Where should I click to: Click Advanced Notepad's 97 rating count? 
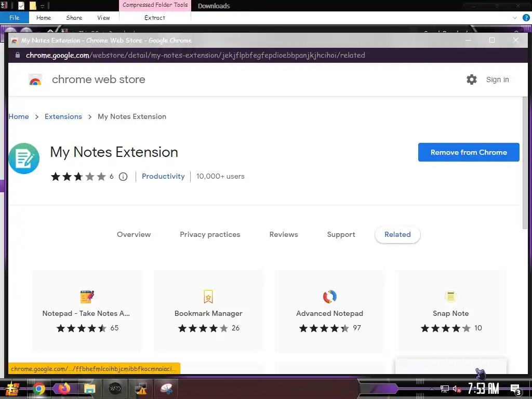(x=357, y=328)
